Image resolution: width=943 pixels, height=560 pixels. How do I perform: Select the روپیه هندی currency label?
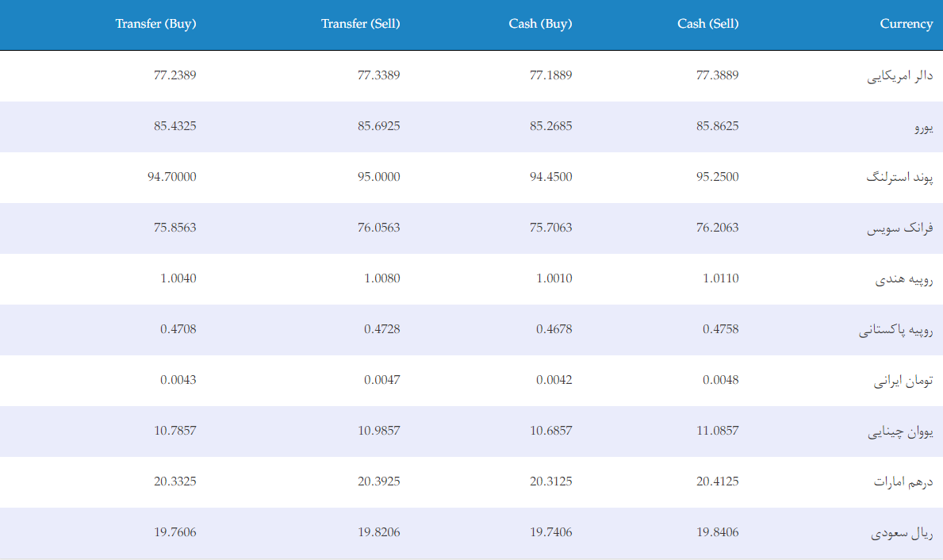(904, 279)
